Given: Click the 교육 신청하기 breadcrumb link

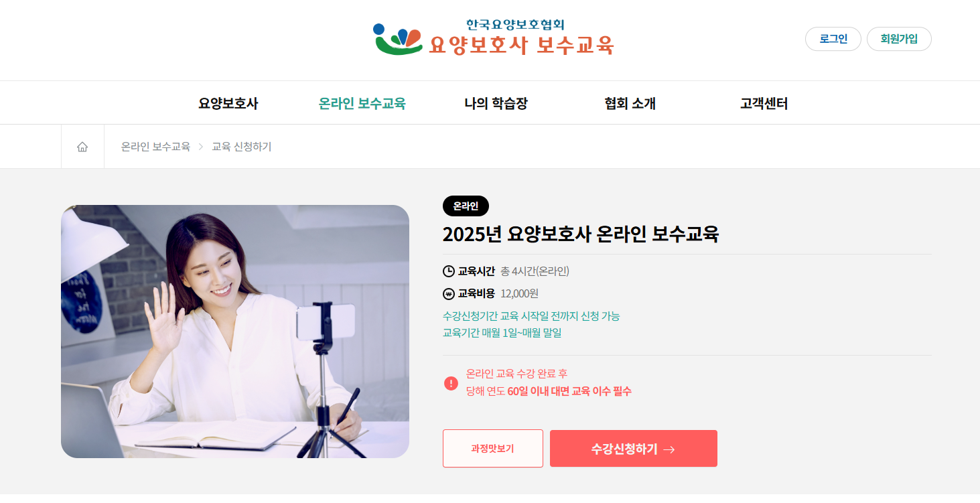Looking at the screenshot, I should coord(242,147).
